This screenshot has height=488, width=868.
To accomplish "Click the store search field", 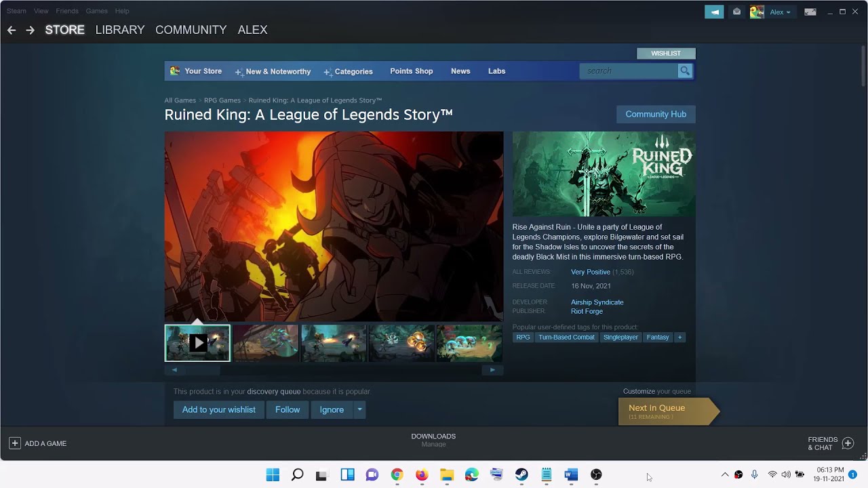I will (630, 70).
